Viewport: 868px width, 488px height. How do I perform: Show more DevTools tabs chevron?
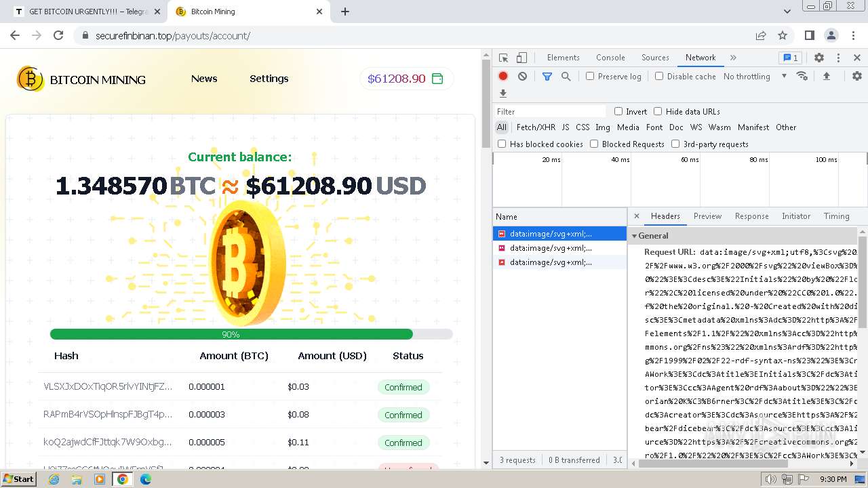pyautogui.click(x=733, y=58)
